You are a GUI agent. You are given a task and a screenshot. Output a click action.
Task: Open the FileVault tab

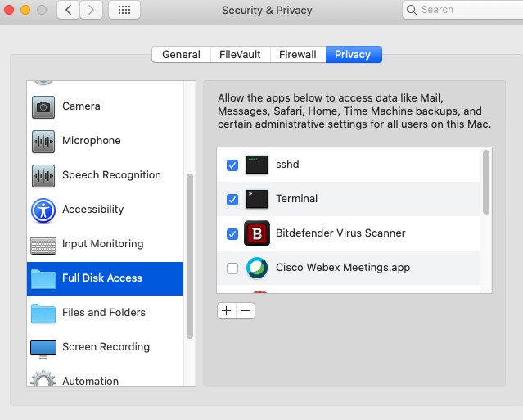click(x=240, y=55)
